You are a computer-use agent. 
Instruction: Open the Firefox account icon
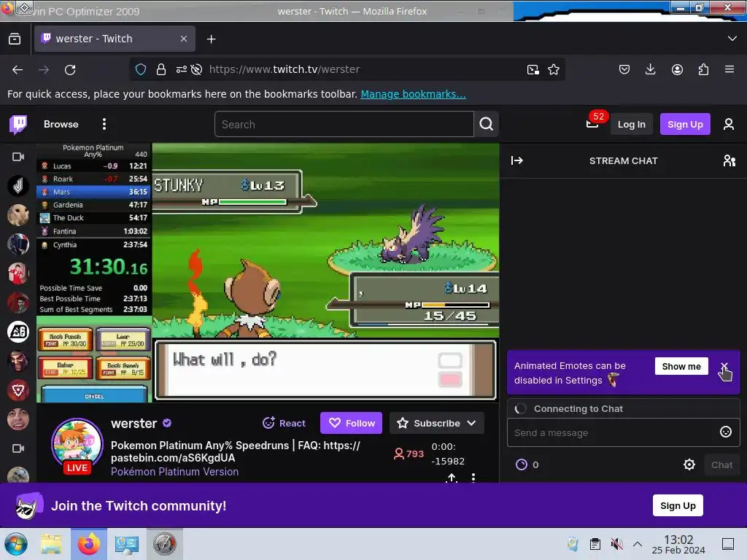pyautogui.click(x=677, y=69)
